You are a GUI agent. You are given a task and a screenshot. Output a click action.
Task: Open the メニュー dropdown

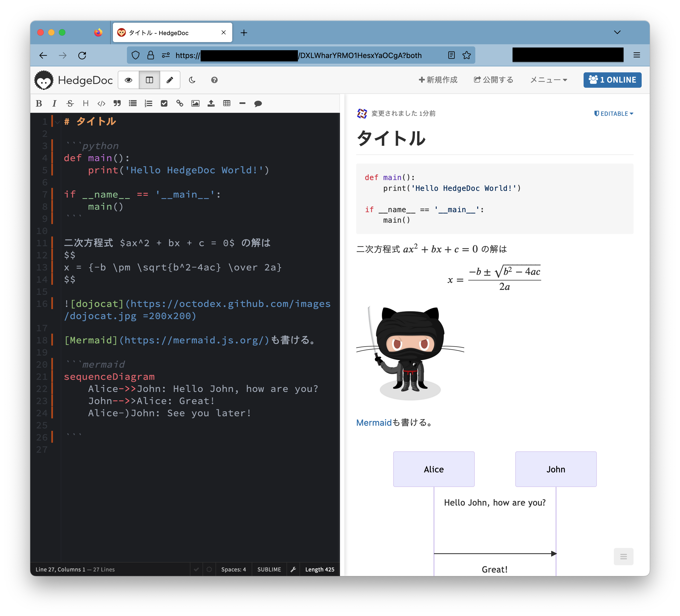point(548,80)
